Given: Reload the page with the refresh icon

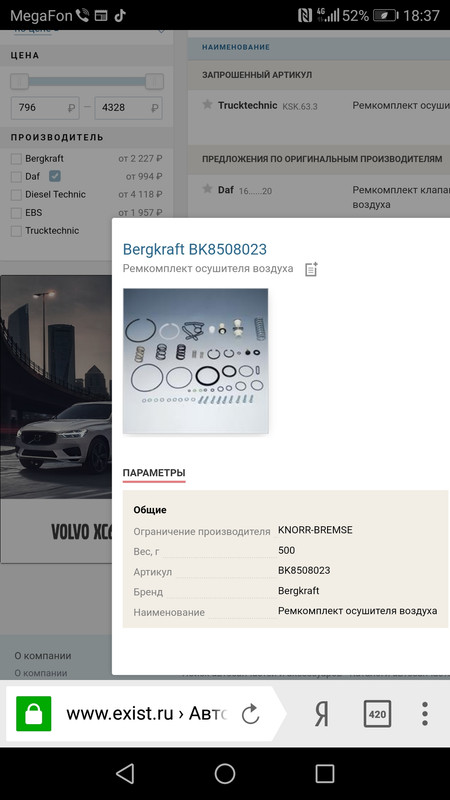Looking at the screenshot, I should (250, 714).
